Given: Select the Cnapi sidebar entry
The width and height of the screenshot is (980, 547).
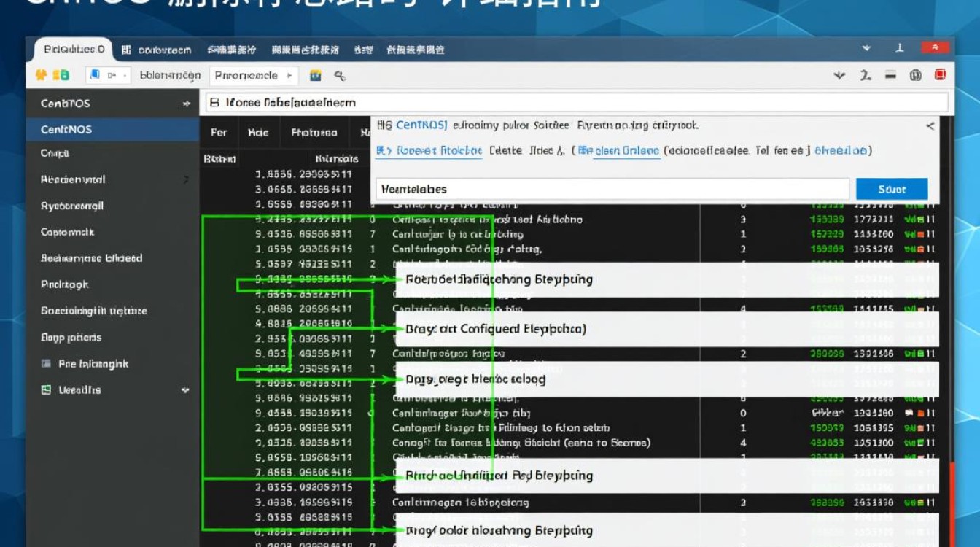Looking at the screenshot, I should click(x=55, y=153).
